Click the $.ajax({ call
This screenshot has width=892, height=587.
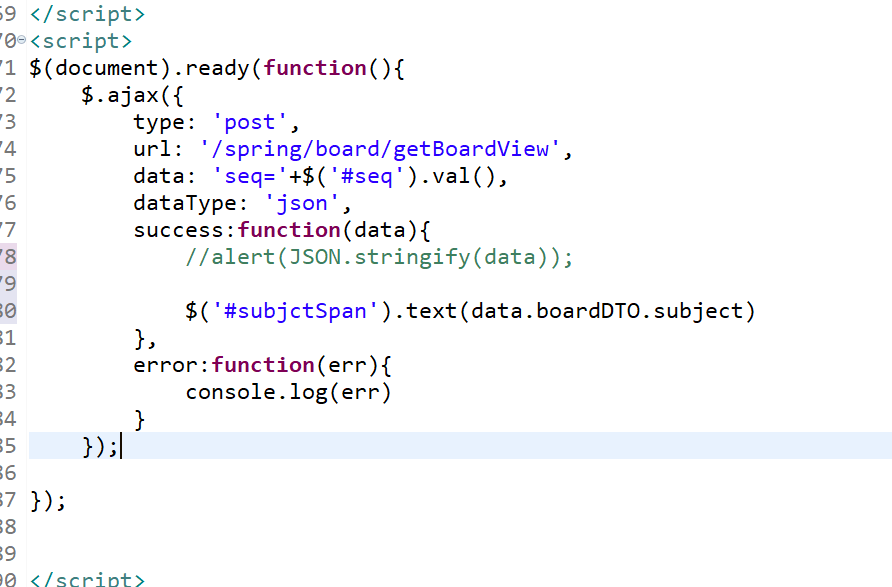pyautogui.click(x=133, y=95)
